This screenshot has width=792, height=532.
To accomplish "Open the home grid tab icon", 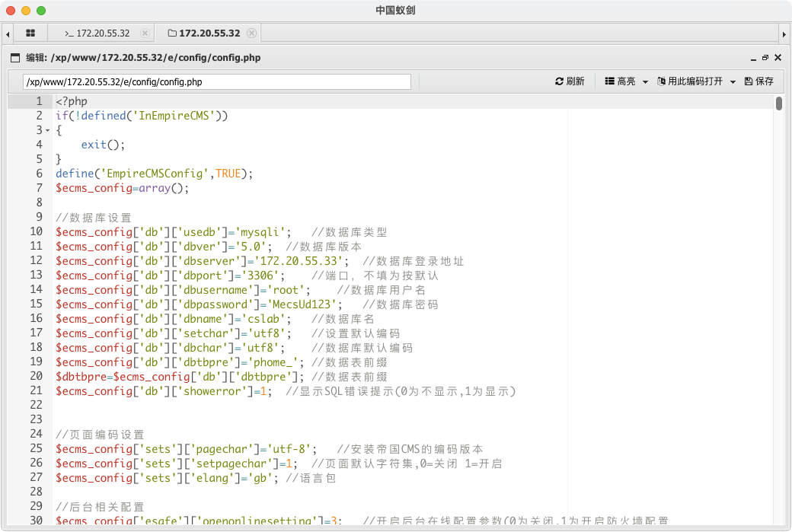I will coord(30,33).
